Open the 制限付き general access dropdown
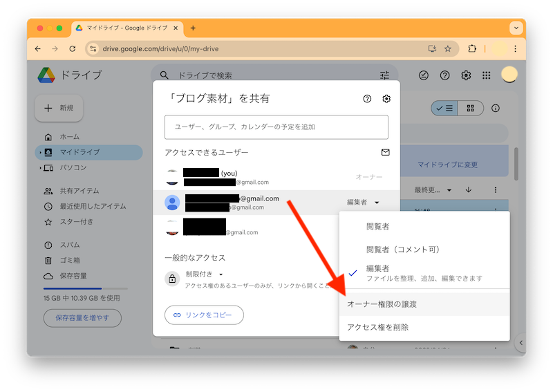 (204, 274)
